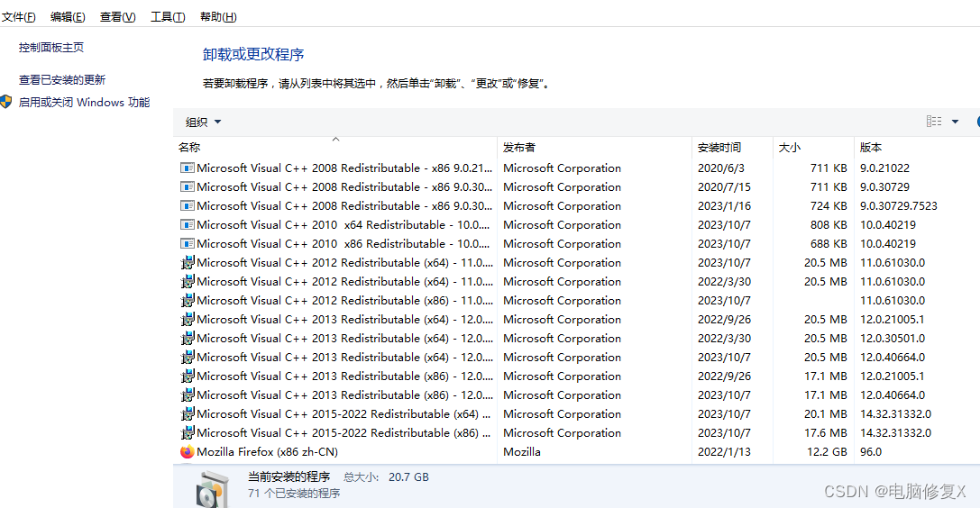Click 71 个已安装的程序 status text
This screenshot has width=980, height=508.
(x=294, y=494)
